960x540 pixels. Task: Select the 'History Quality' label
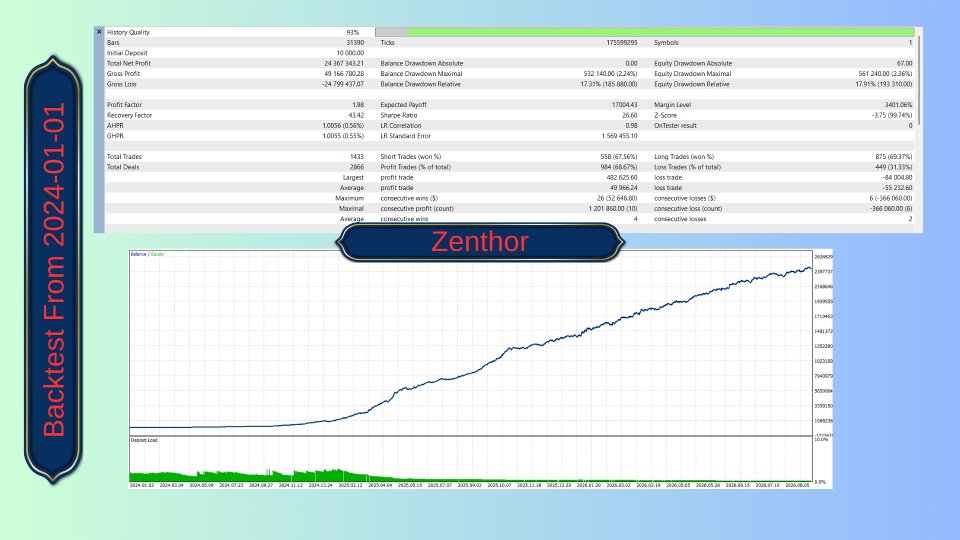click(x=128, y=32)
